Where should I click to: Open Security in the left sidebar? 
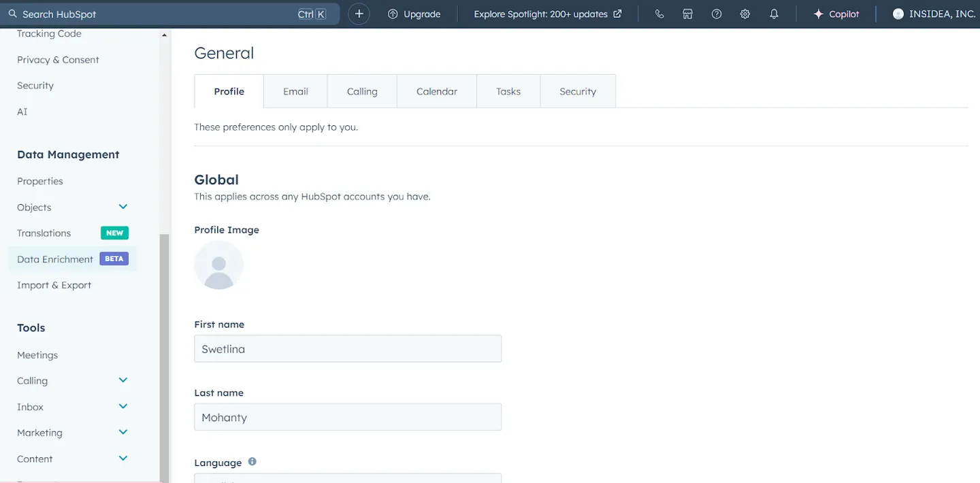pos(35,86)
